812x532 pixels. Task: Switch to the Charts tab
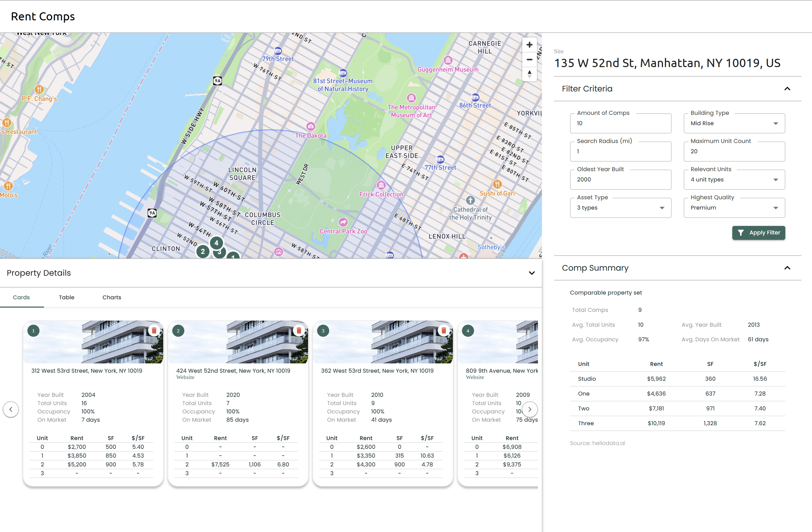coord(111,297)
